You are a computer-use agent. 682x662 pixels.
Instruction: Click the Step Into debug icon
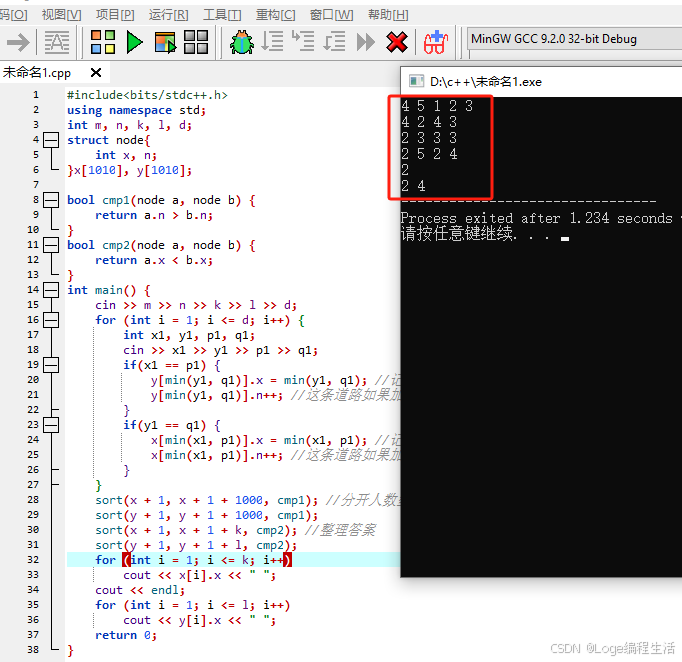pos(303,42)
